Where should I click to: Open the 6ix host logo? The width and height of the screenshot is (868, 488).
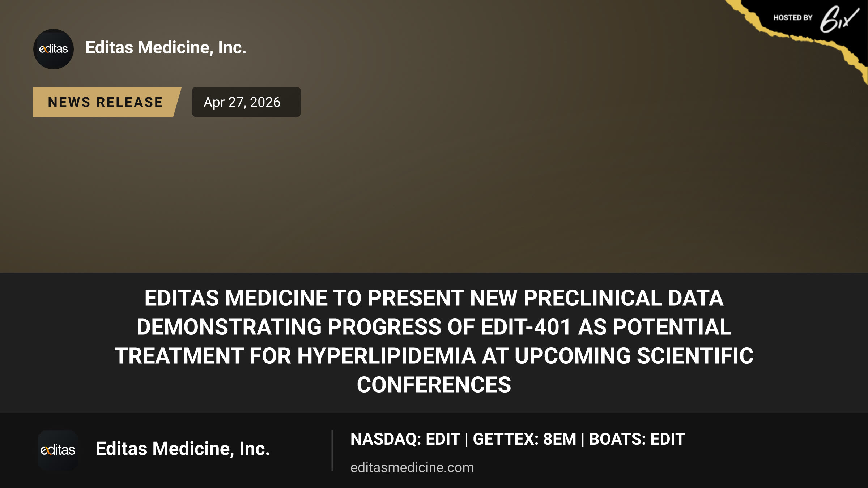(839, 19)
